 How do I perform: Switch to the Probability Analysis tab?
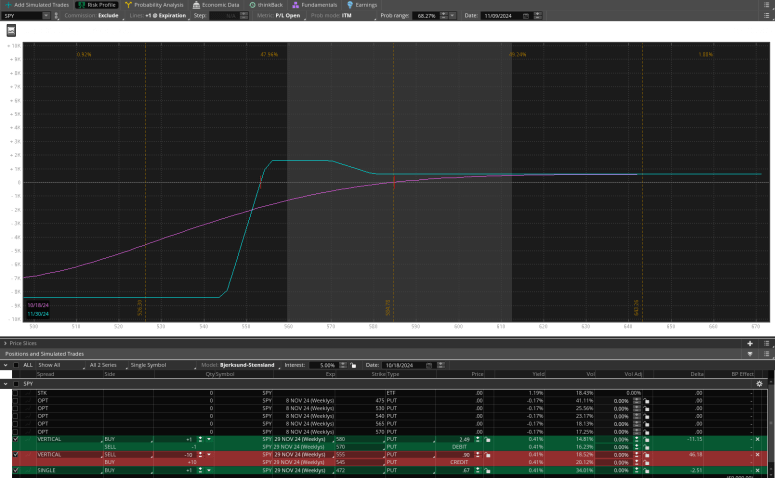click(158, 5)
